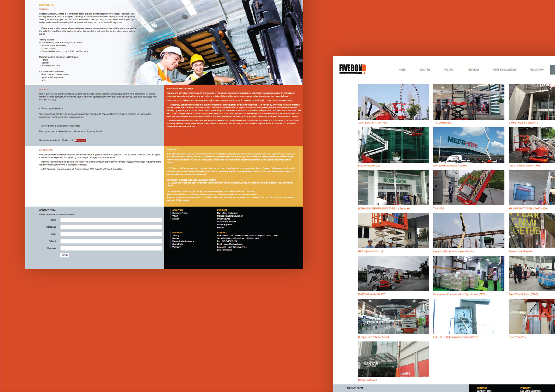
Task: Open the KYB (Thailand) Co., Ltd photo
Action: click(393, 273)
